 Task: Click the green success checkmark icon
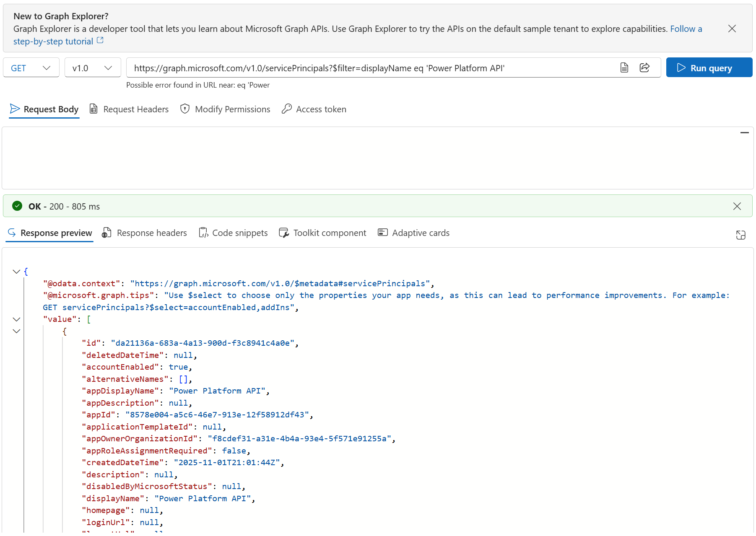coord(17,206)
